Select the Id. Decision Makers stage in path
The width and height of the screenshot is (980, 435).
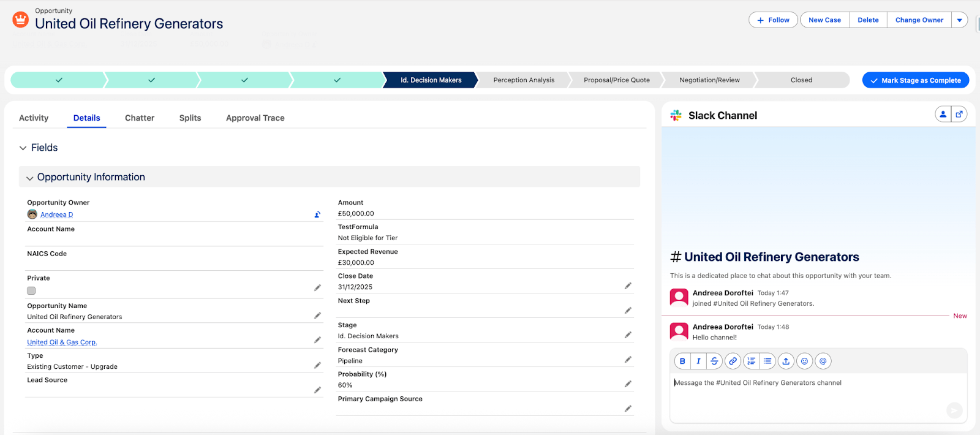tap(431, 80)
